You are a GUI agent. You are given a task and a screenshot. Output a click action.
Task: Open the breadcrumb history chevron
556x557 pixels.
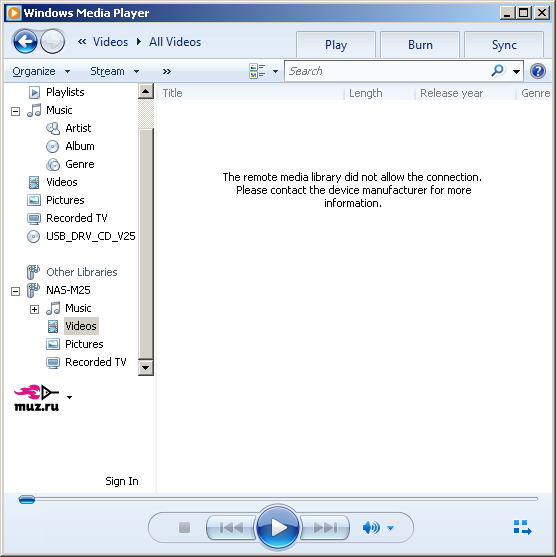[x=82, y=42]
